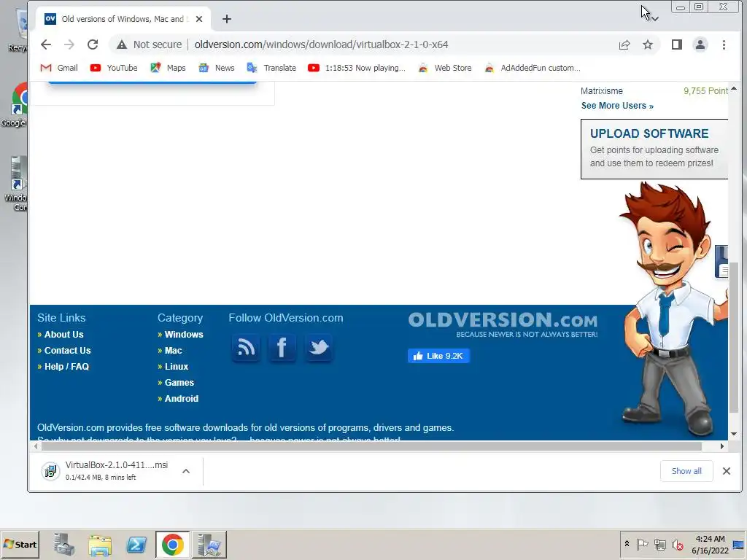Click the Facebook Like 9.2K button

[x=438, y=356]
